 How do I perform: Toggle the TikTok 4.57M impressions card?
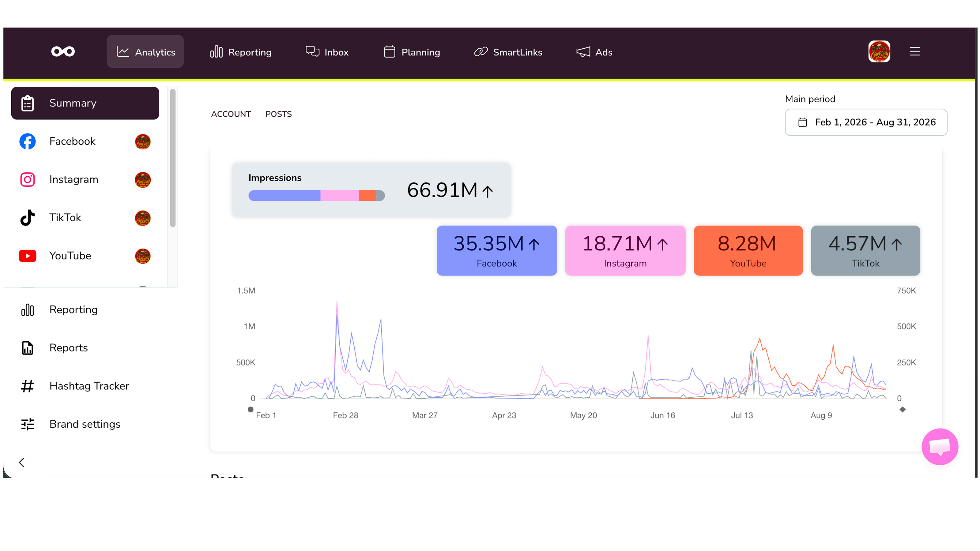(865, 251)
